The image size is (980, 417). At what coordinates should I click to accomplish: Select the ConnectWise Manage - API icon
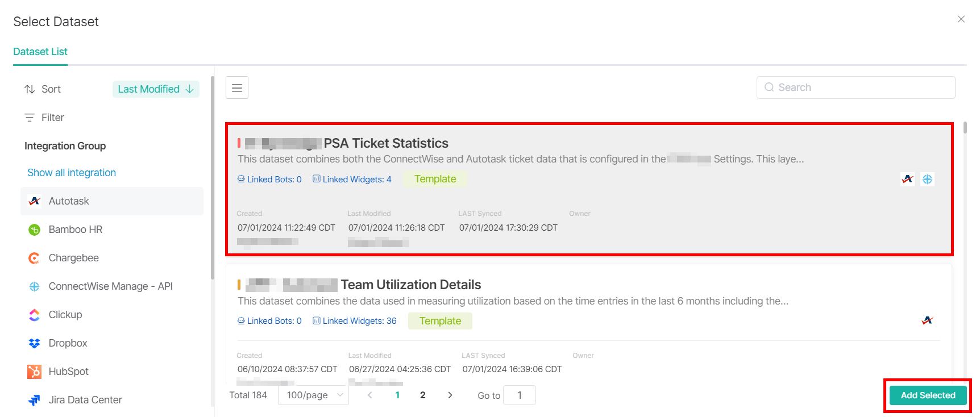pos(35,286)
